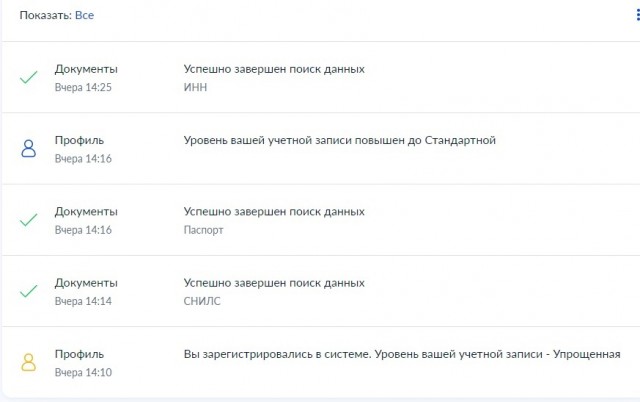Open the three-dot options menu
This screenshot has height=402, width=640.
pyautogui.click(x=638, y=15)
